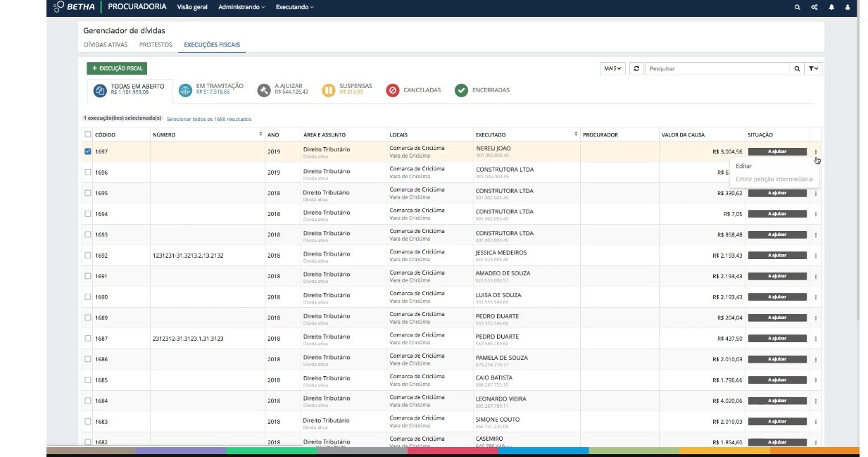This screenshot has height=457, width=868.
Task: Open row actions menu for execution 1696
Action: click(x=816, y=173)
